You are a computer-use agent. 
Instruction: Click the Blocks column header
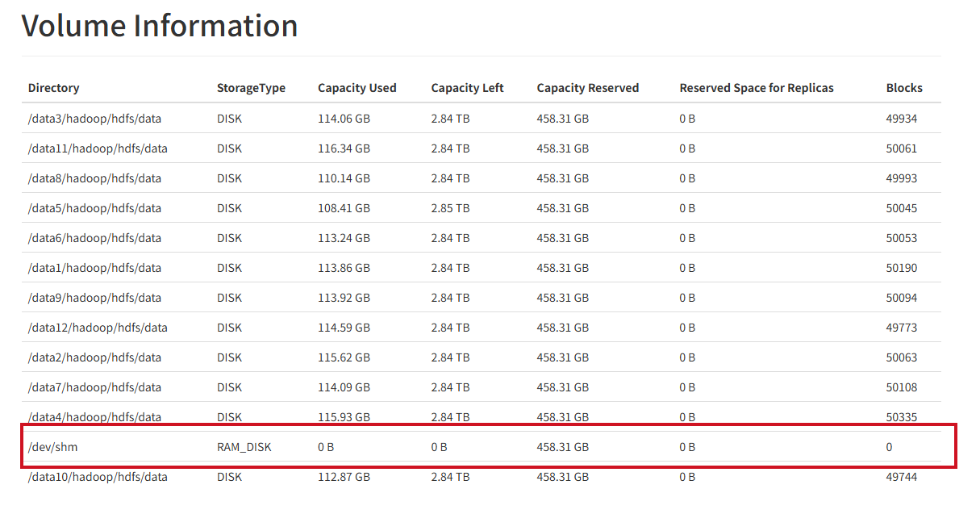[903, 88]
